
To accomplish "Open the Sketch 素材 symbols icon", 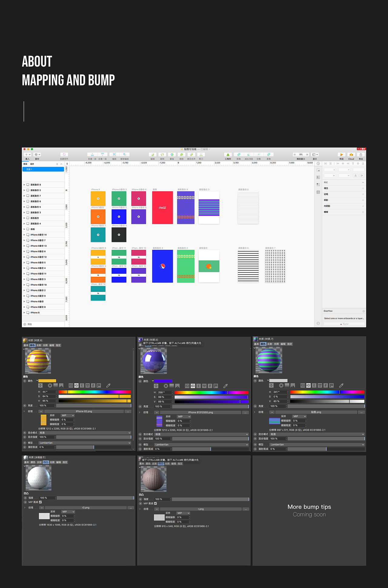I will click(x=37, y=154).
